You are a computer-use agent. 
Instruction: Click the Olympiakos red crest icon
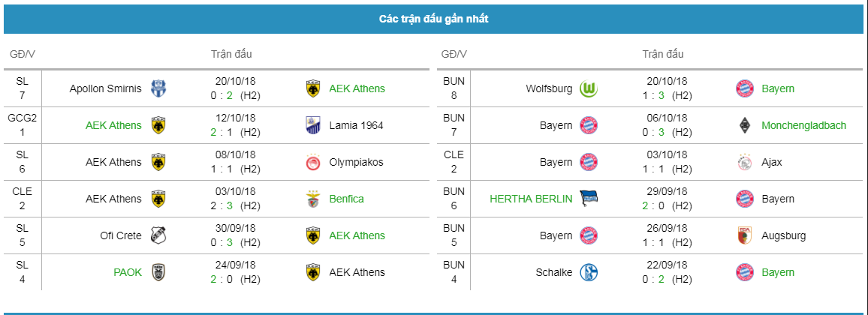(x=313, y=162)
